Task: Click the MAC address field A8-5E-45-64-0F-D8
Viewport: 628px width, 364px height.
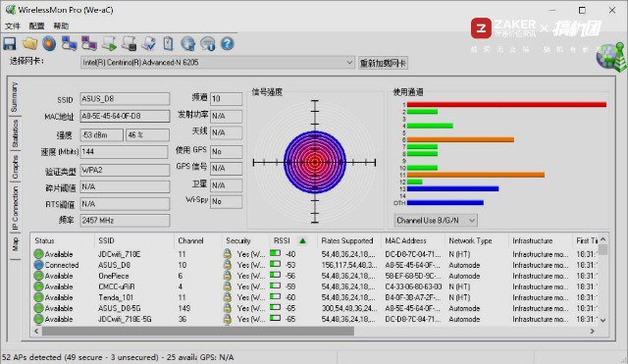Action: (x=125, y=116)
